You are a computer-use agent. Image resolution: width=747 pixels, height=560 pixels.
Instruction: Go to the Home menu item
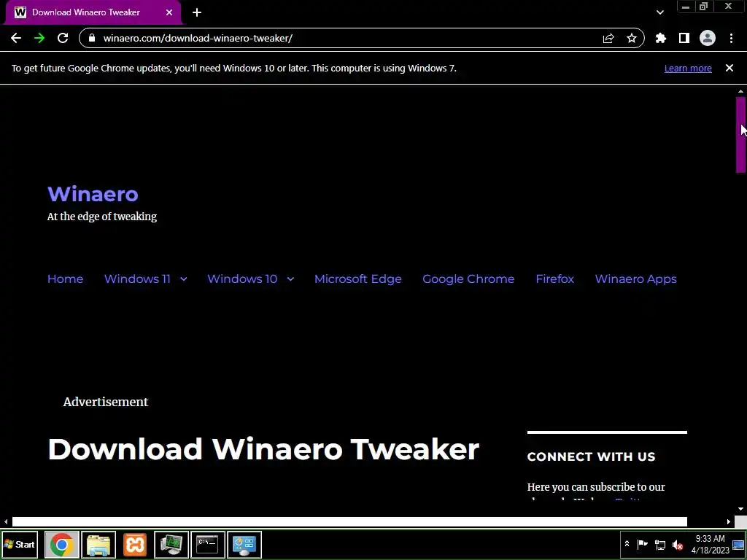[65, 279]
